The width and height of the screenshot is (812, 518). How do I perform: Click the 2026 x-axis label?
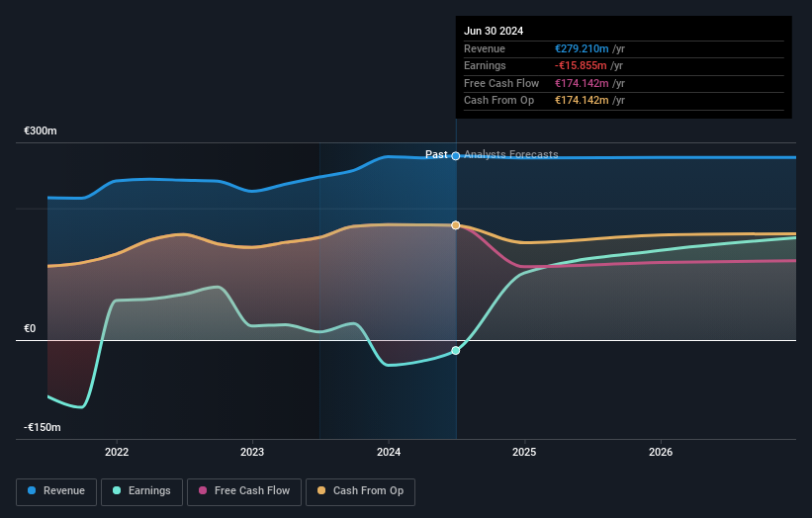tap(661, 452)
